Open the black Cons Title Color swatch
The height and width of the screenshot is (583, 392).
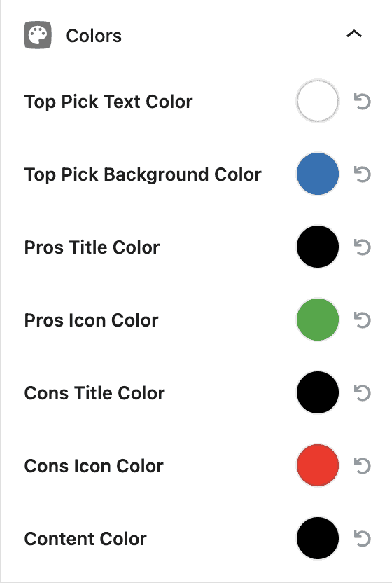[318, 392]
